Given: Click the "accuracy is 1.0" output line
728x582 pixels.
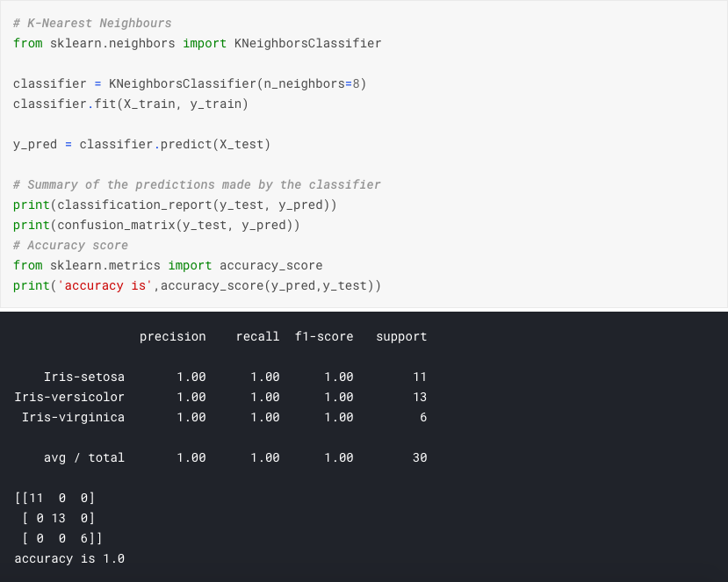Looking at the screenshot, I should point(69,558).
